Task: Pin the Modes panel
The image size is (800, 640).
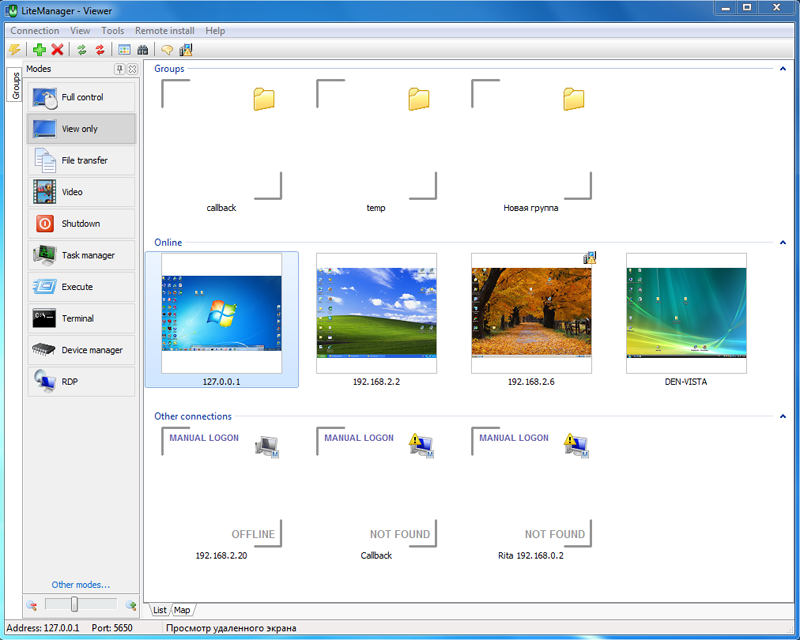Action: click(119, 68)
